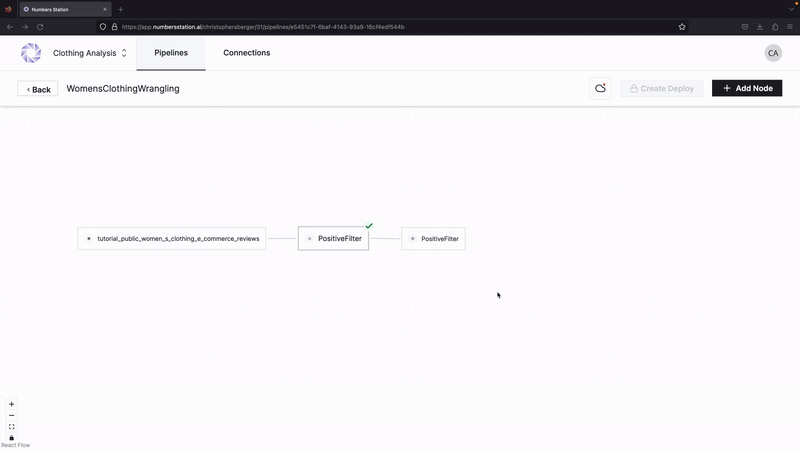The height and width of the screenshot is (450, 800).
Task: Open the React Flow attribution link
Action: (16, 445)
